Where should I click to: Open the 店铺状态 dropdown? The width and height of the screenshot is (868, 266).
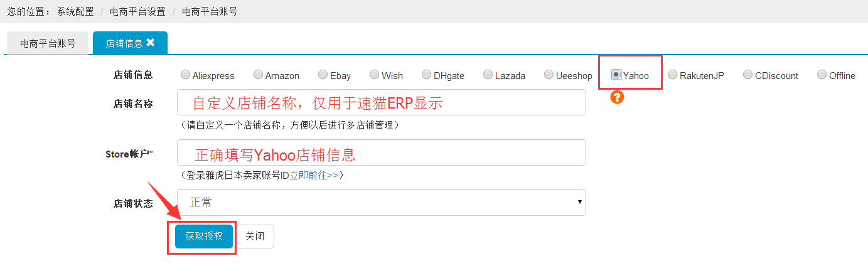coord(381,202)
